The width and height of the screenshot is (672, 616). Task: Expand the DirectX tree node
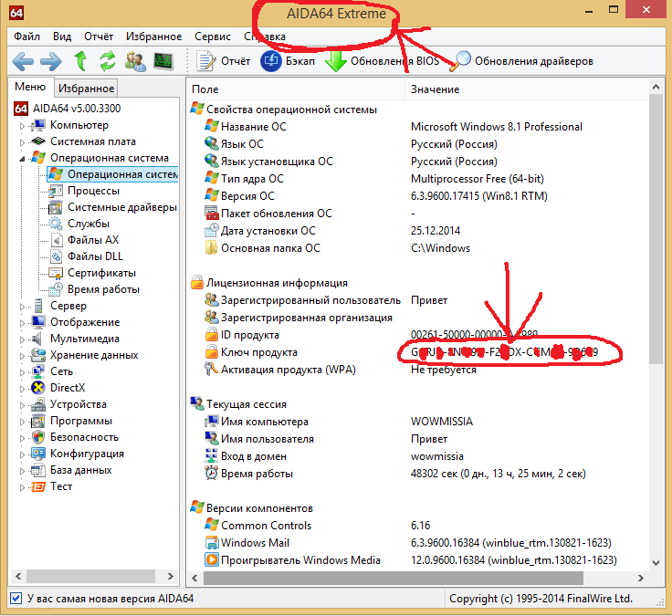22,389
